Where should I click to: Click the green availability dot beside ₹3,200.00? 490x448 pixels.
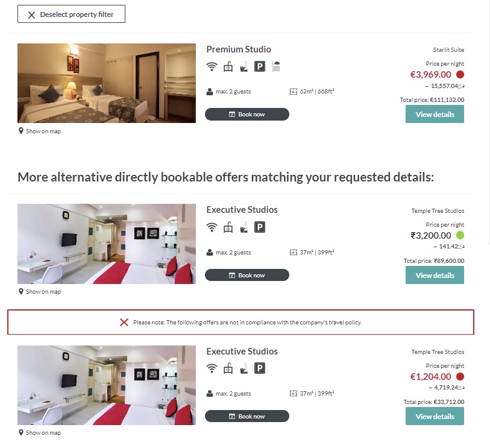460,235
